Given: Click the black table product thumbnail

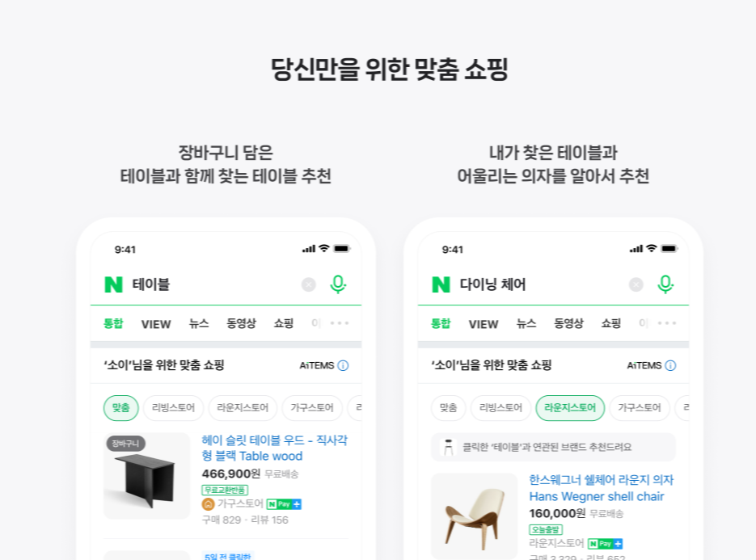Looking at the screenshot, I should 147,476.
